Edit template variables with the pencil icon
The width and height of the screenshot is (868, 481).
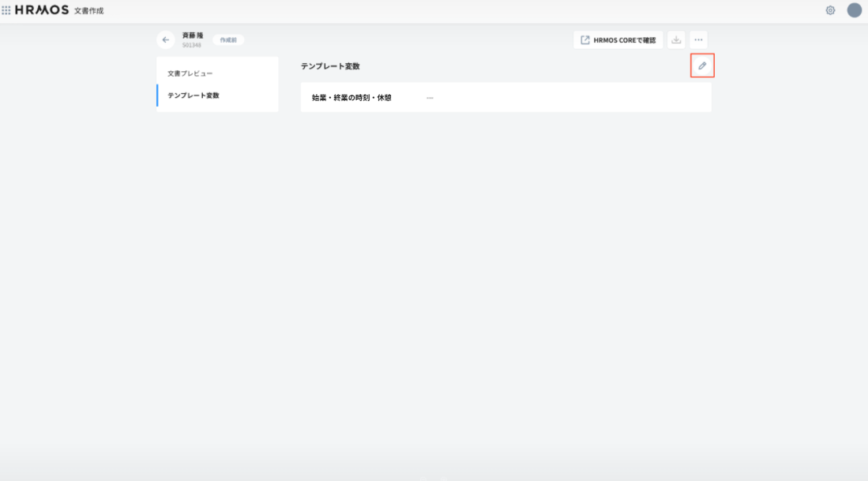point(702,66)
